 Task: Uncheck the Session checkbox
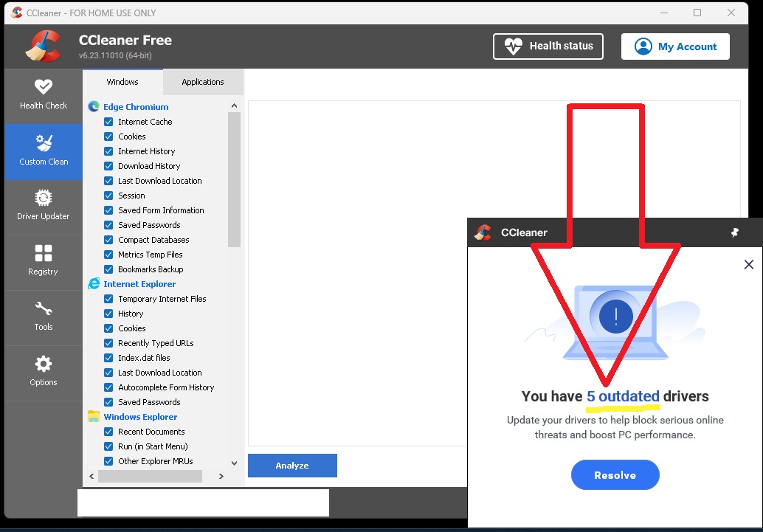pos(108,196)
